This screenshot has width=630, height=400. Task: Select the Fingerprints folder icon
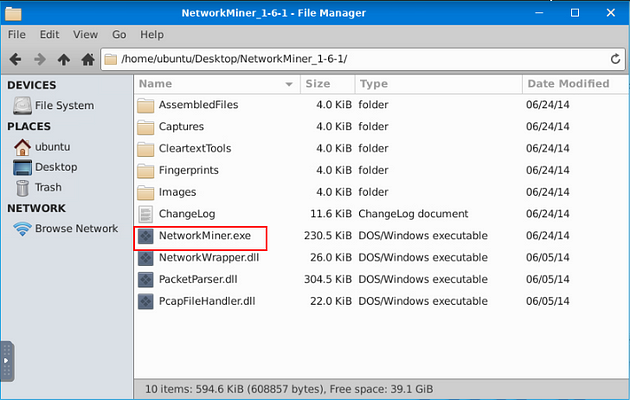(145, 170)
